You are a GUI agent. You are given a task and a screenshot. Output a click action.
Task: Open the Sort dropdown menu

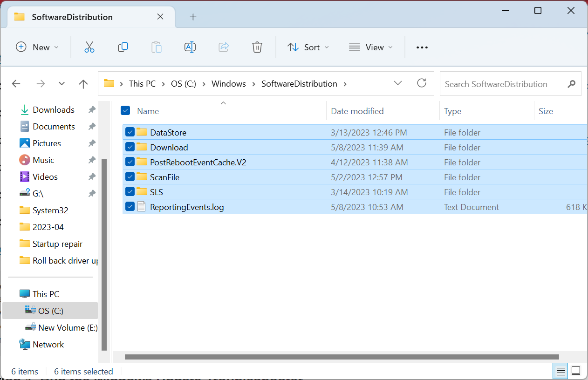click(x=308, y=47)
